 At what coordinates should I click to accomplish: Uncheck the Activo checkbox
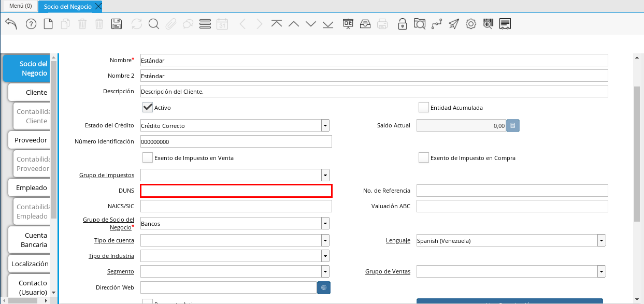[x=148, y=107]
